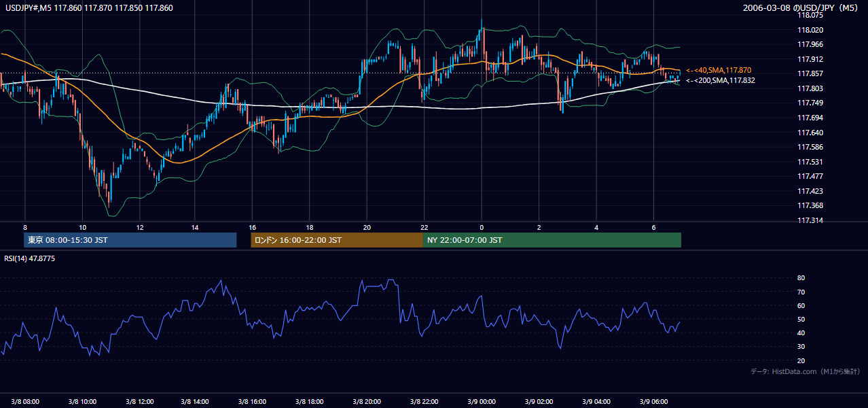Image resolution: width=868 pixels, height=408 pixels.
Task: Click price axis value 117.423
Action: point(810,191)
